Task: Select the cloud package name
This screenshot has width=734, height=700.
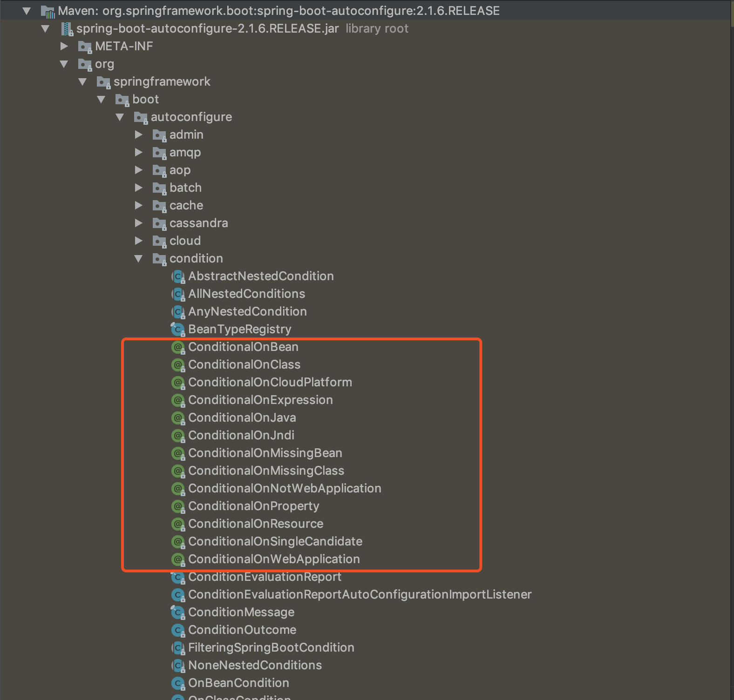Action: tap(185, 241)
